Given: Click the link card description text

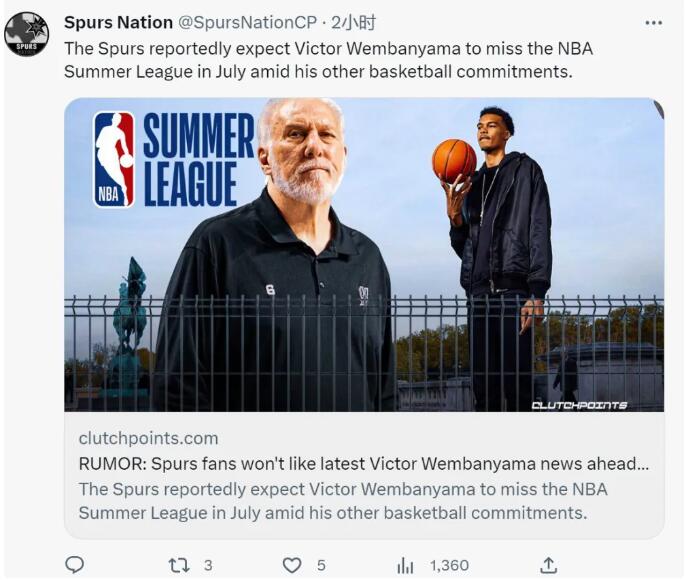Looking at the screenshot, I should [x=343, y=500].
